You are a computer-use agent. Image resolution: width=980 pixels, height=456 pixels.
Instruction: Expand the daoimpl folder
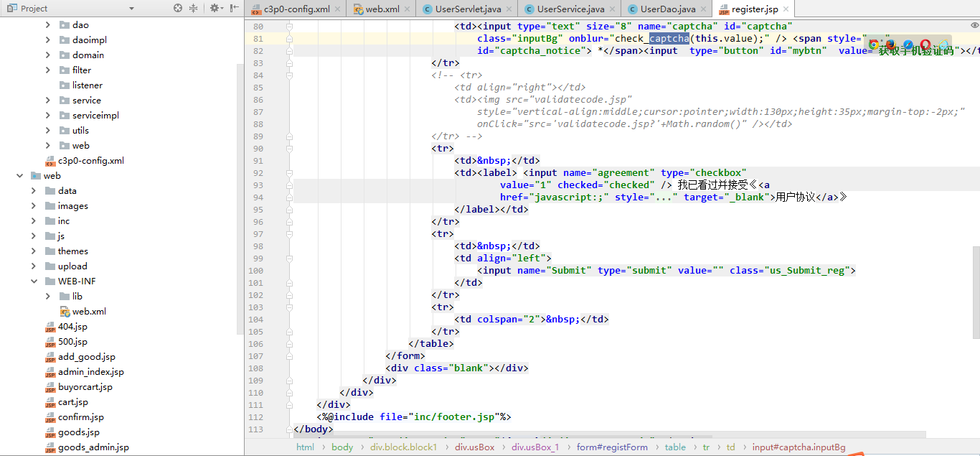pyautogui.click(x=48, y=39)
